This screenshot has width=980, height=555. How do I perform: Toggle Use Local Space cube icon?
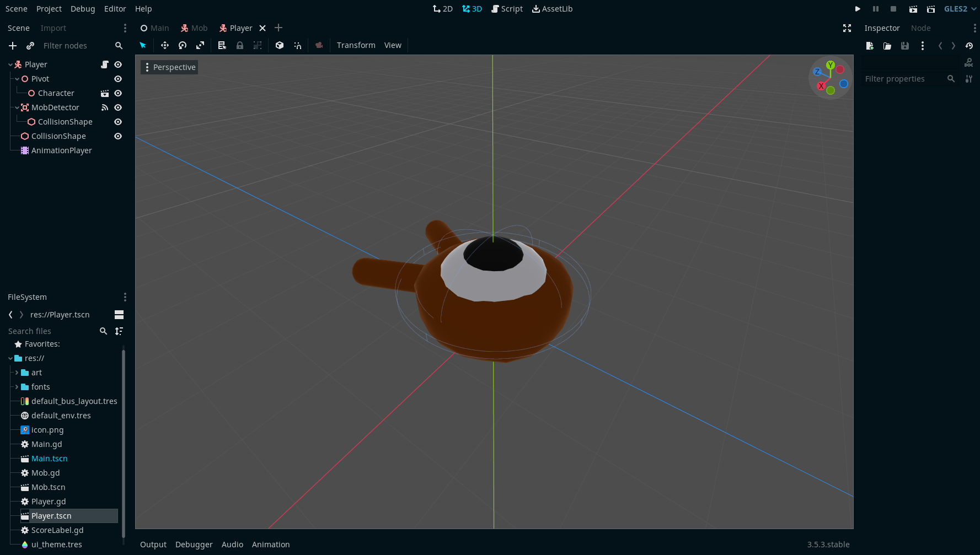[280, 45]
